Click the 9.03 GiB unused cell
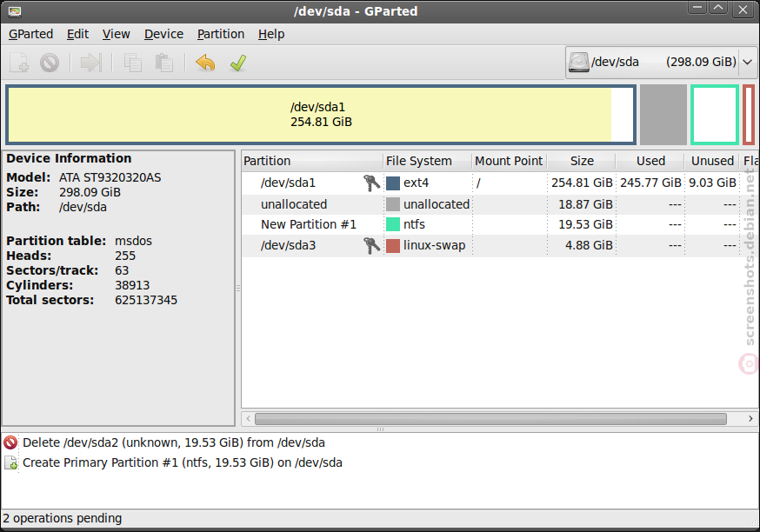The image size is (760, 532). tap(712, 183)
